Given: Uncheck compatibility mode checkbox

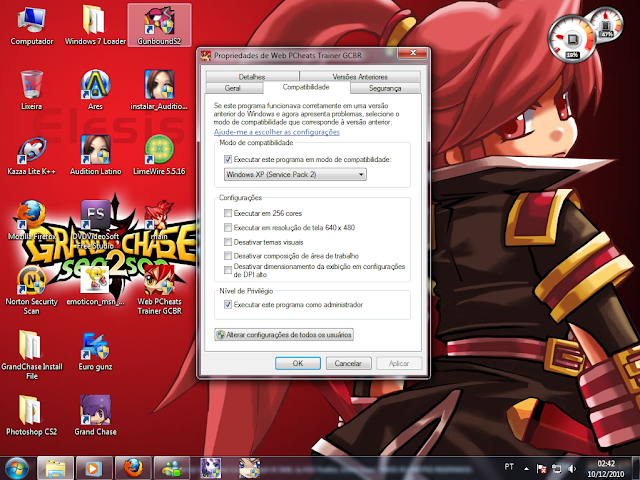Looking at the screenshot, I should 228,159.
